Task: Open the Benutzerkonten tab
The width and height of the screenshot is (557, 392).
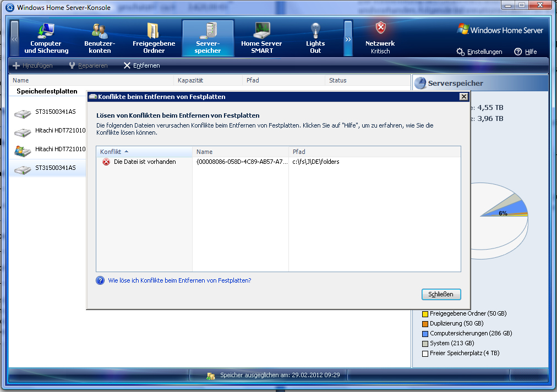Action: [x=100, y=38]
